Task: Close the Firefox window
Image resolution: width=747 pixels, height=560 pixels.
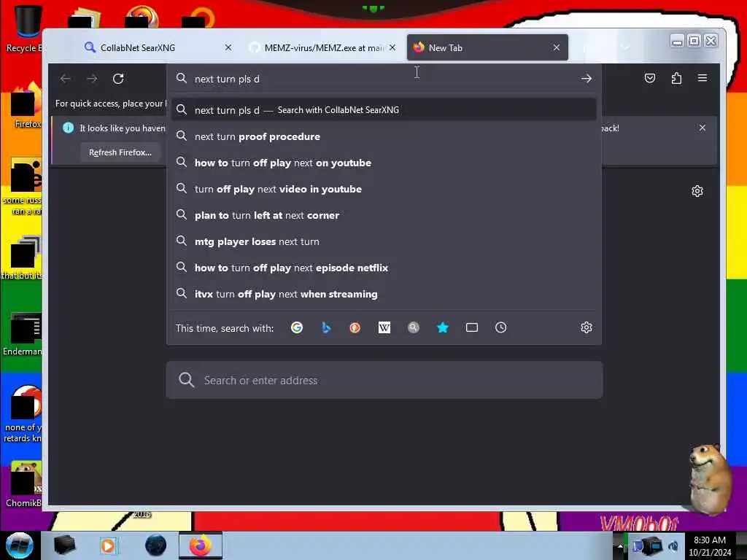Action: (x=711, y=42)
